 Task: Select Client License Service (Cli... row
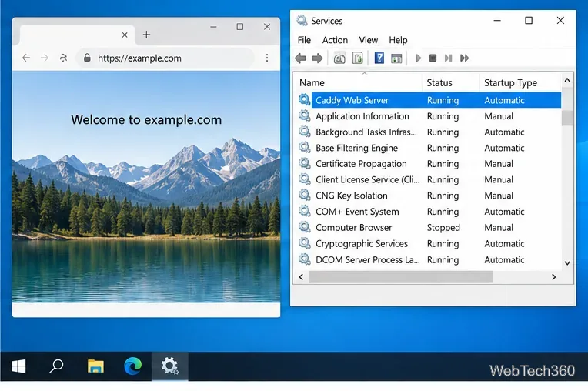(429, 179)
